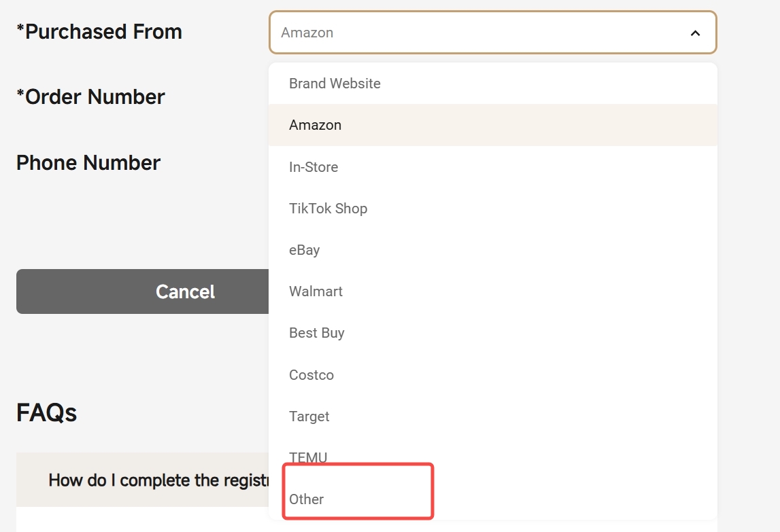Choose Other at the list bottom
780x532 pixels.
[492, 499]
